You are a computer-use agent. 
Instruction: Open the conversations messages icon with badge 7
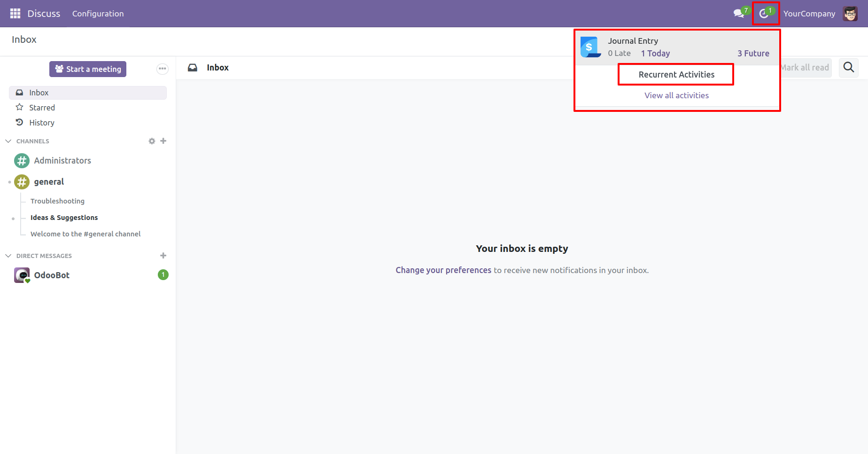click(x=741, y=13)
